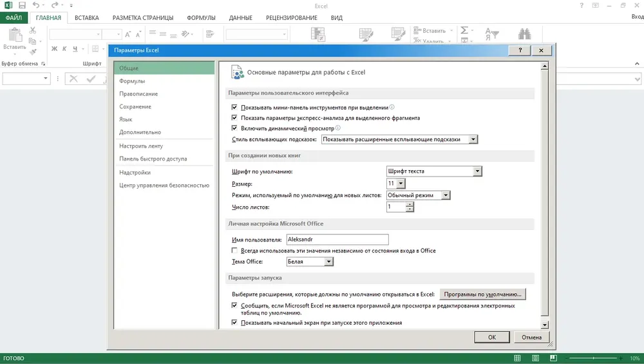The height and width of the screenshot is (364, 644).
Task: Click the formula bar confirm checkmark icon
Action: (91, 79)
